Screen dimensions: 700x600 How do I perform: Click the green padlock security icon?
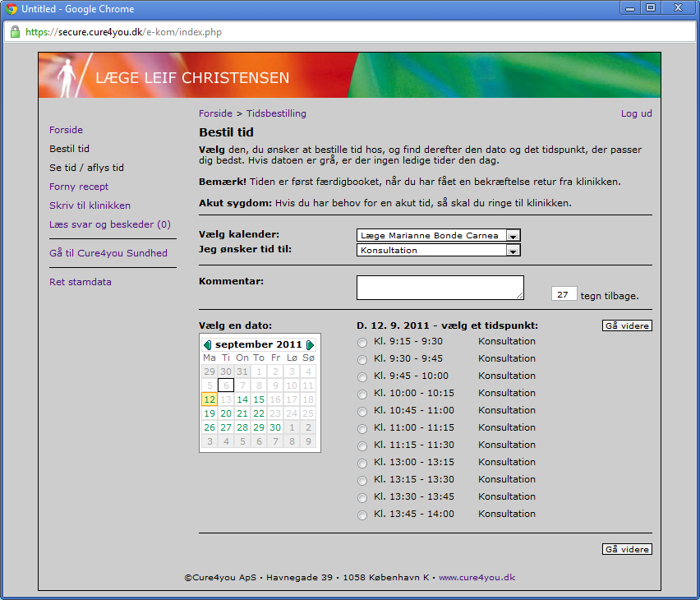click(x=15, y=32)
